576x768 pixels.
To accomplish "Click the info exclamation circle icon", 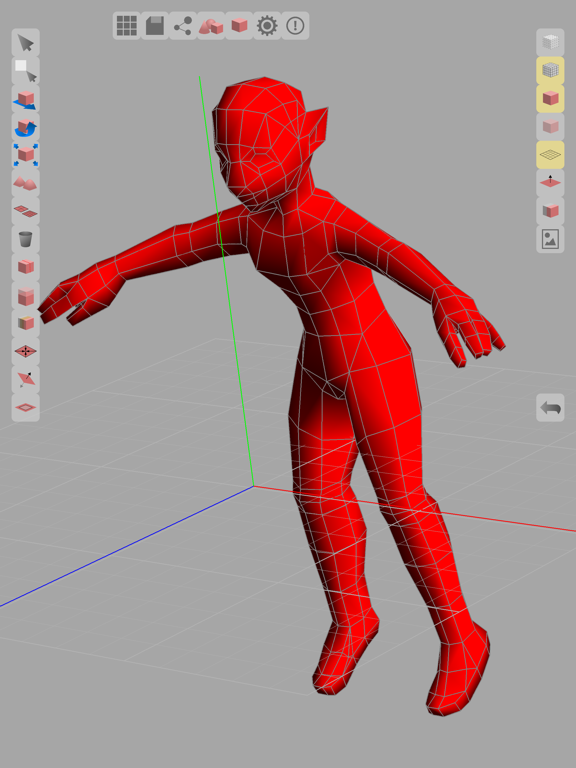I will (295, 25).
